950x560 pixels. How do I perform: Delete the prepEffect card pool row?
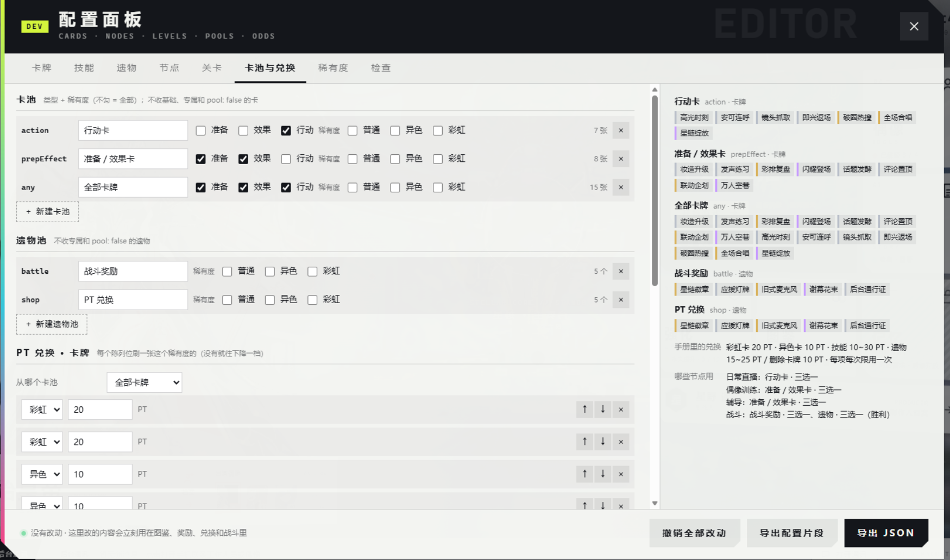click(621, 159)
